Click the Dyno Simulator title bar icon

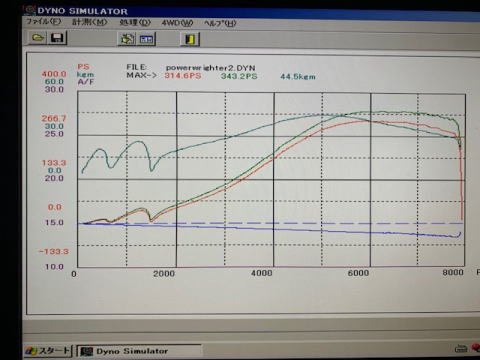click(x=30, y=10)
